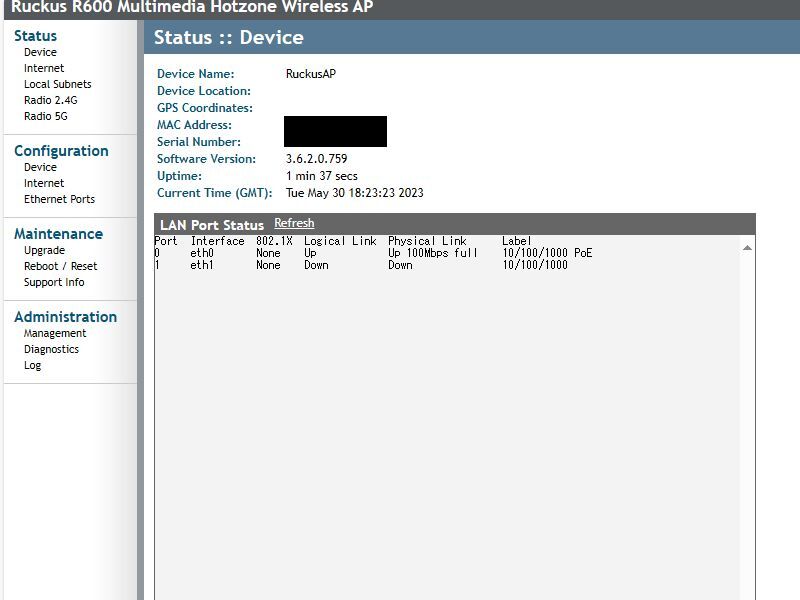
Task: Click the eth1 interface entry
Action: click(x=202, y=265)
